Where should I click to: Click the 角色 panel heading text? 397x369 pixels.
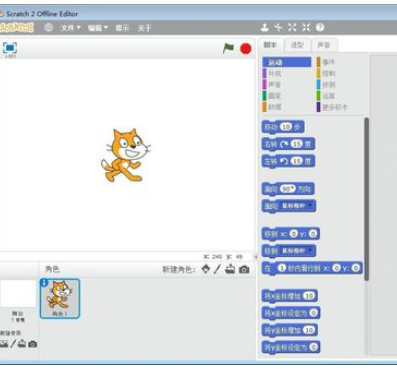(x=52, y=269)
